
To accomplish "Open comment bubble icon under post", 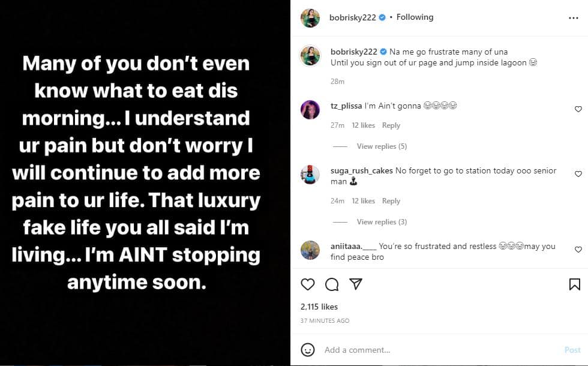I will coord(332,284).
